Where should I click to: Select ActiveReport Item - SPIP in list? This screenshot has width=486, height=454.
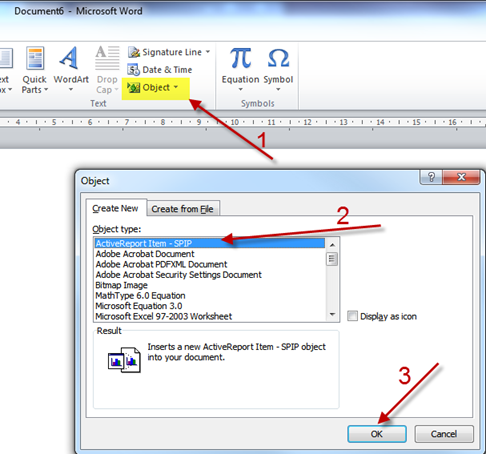(x=210, y=243)
